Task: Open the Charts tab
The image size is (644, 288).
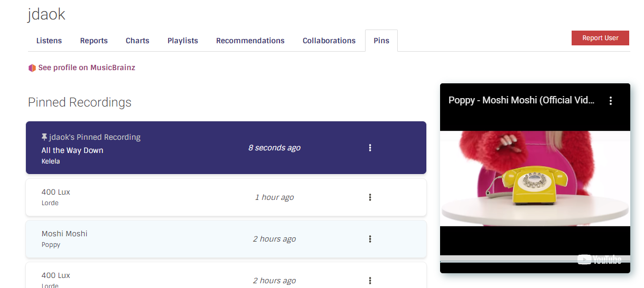Action: pos(137,41)
